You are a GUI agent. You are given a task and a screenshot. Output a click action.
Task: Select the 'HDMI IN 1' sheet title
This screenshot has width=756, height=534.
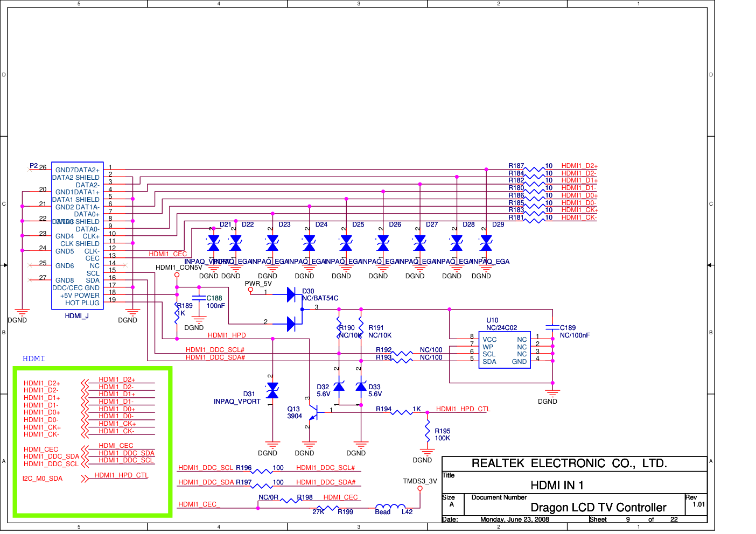557,486
